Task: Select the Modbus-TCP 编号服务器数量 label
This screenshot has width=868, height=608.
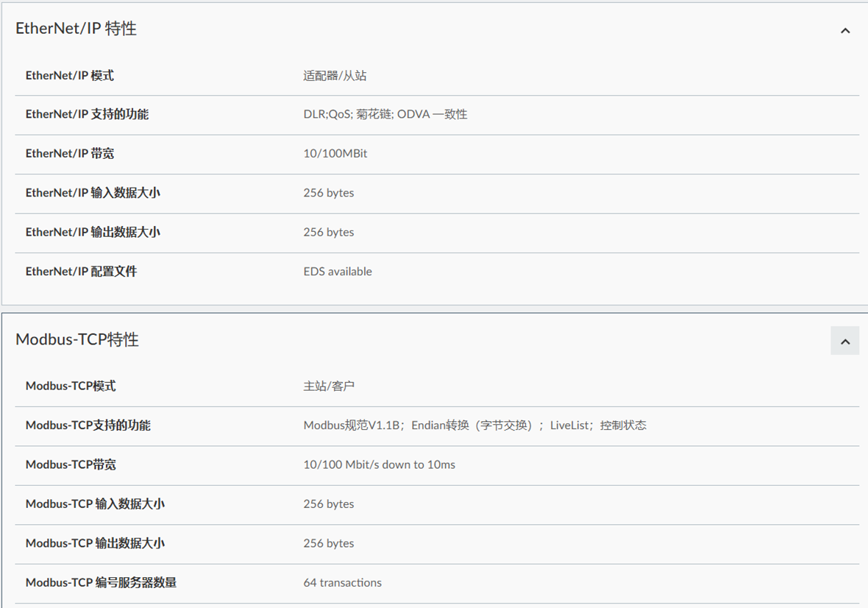Action: [101, 583]
